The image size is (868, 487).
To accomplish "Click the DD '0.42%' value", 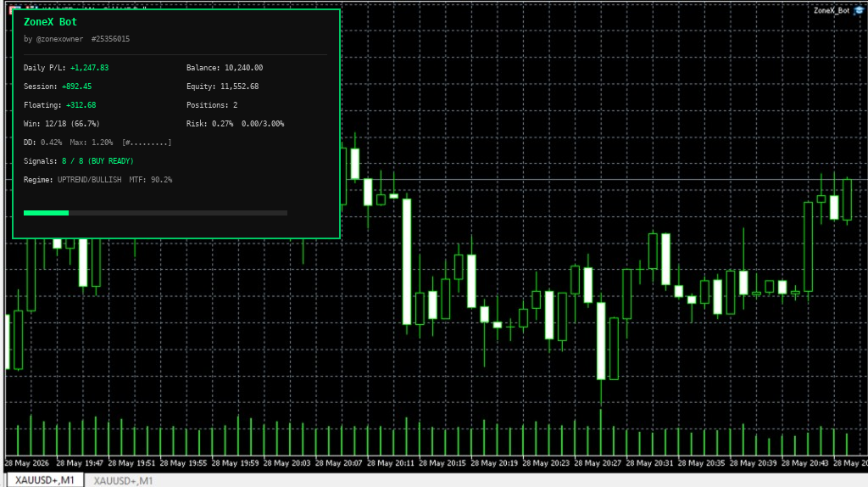I will pyautogui.click(x=51, y=143).
